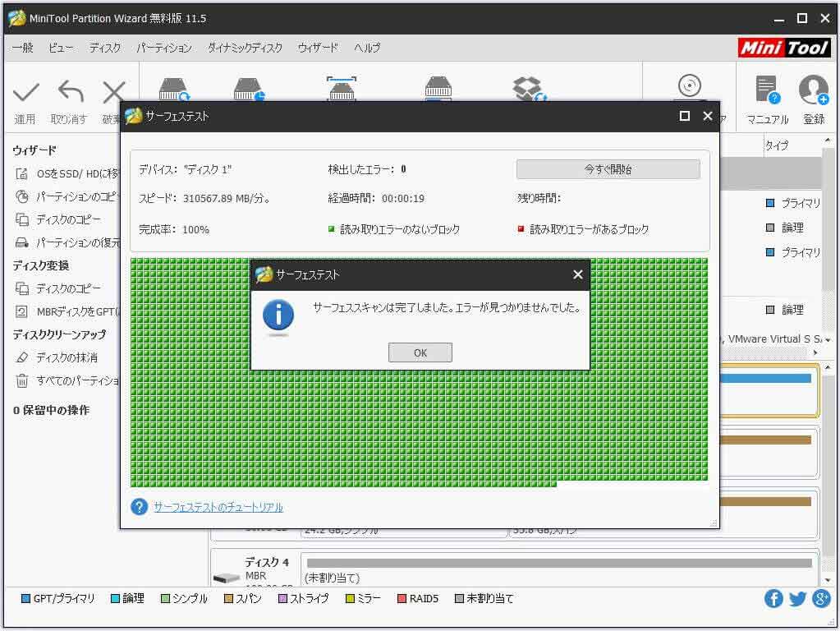Click the Twitter icon in status bar

(797, 599)
